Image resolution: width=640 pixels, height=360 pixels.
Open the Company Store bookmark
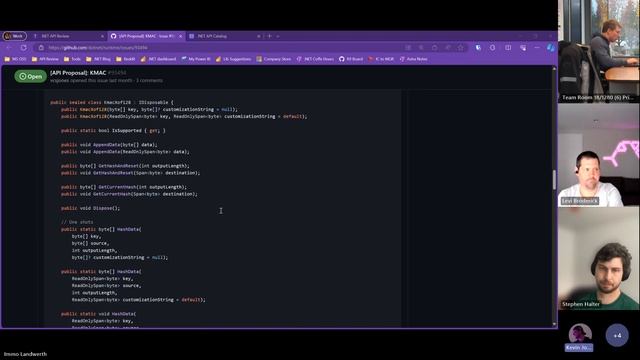point(273,59)
